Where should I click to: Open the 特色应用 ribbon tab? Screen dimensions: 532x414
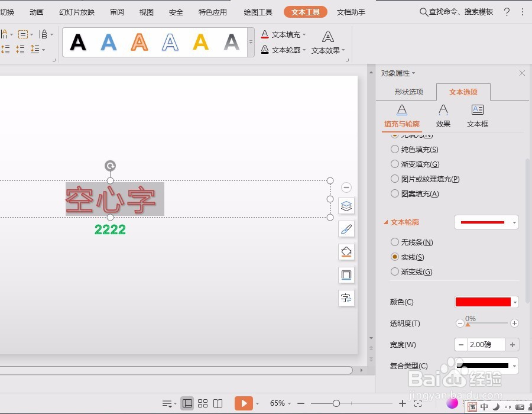point(213,12)
